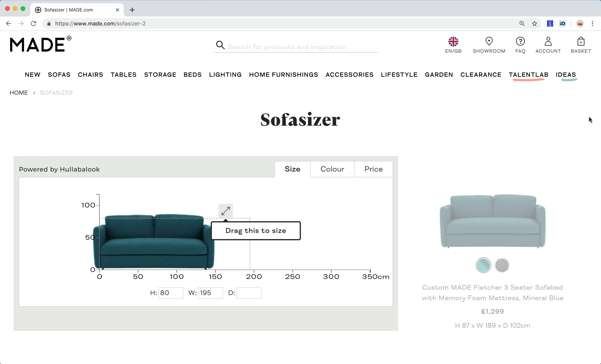
Task: Open the Basket bag icon
Action: pyautogui.click(x=581, y=42)
